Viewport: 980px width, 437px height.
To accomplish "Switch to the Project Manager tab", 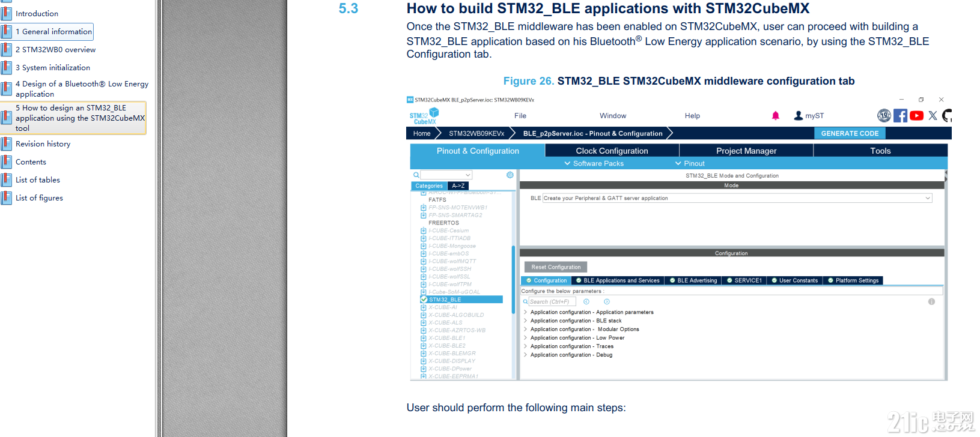I will coord(746,151).
